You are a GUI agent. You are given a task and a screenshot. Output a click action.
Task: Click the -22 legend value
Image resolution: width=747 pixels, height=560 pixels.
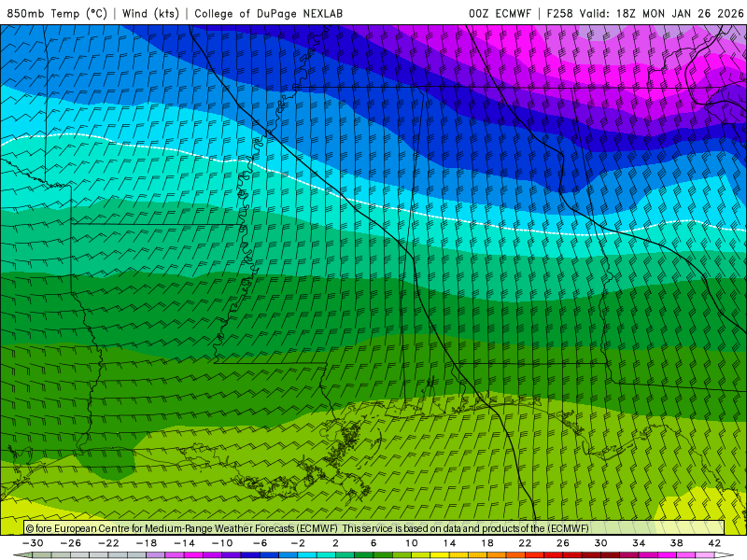[108, 543]
